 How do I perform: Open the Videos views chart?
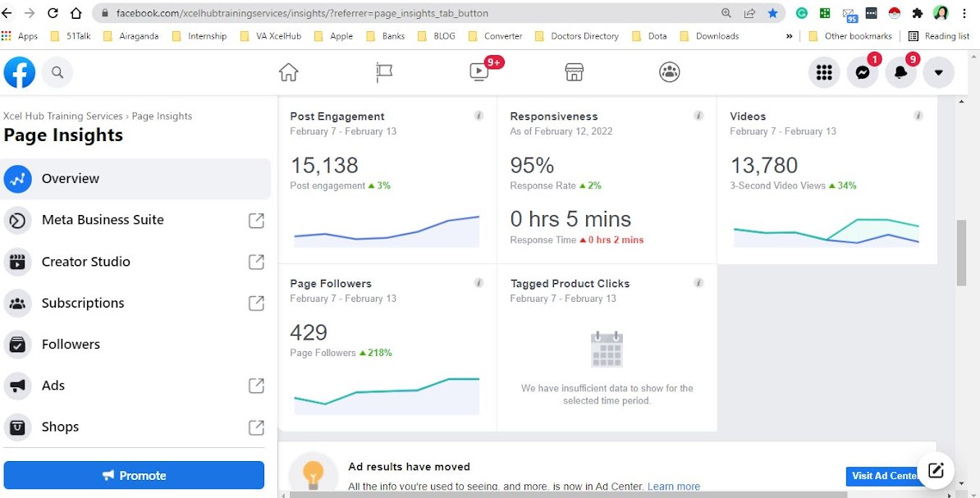[x=827, y=232]
